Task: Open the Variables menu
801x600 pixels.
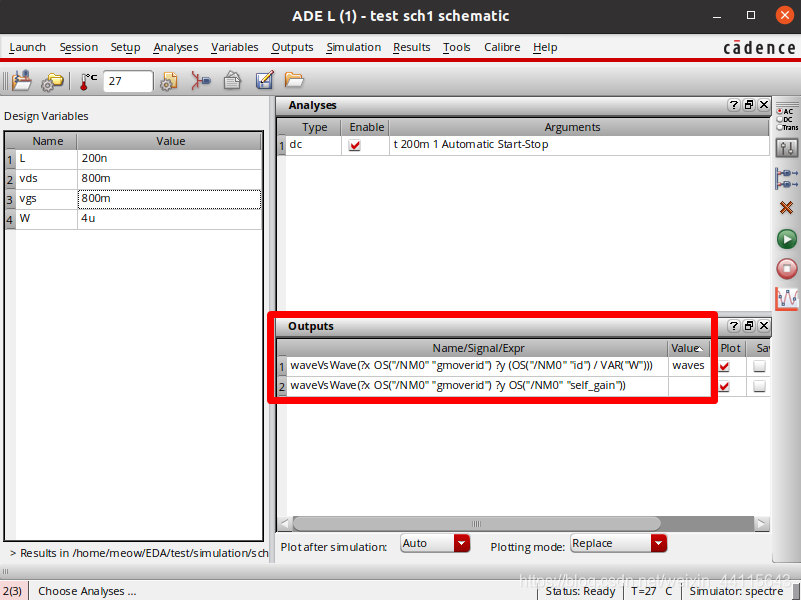Action: [234, 47]
